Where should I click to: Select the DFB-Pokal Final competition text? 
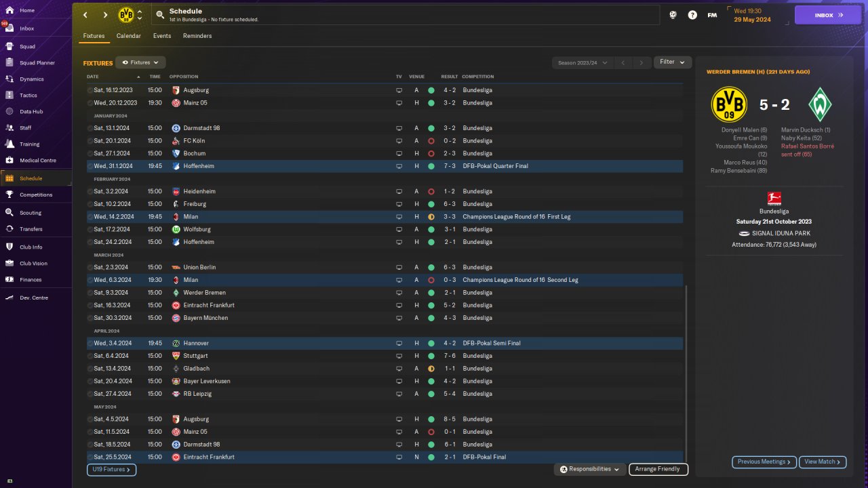(484, 457)
